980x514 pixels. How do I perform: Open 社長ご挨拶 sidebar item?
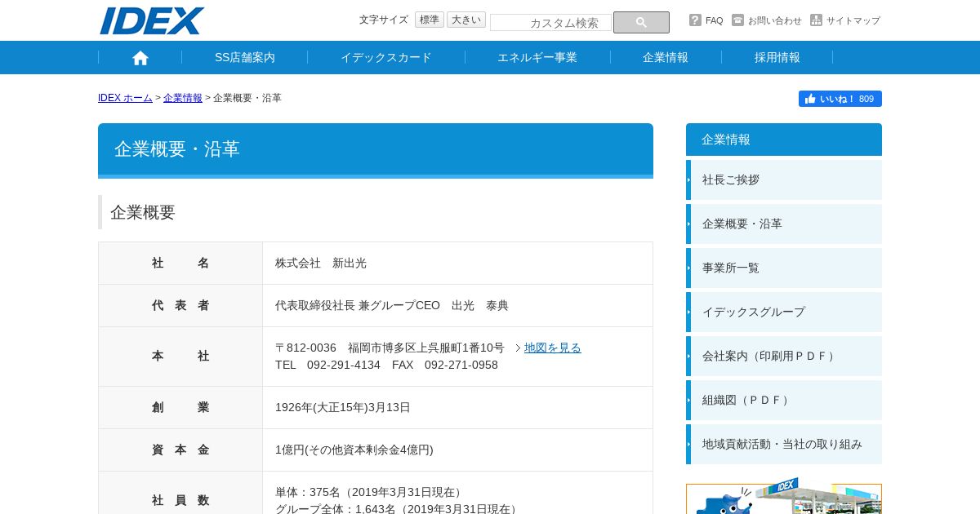click(784, 179)
